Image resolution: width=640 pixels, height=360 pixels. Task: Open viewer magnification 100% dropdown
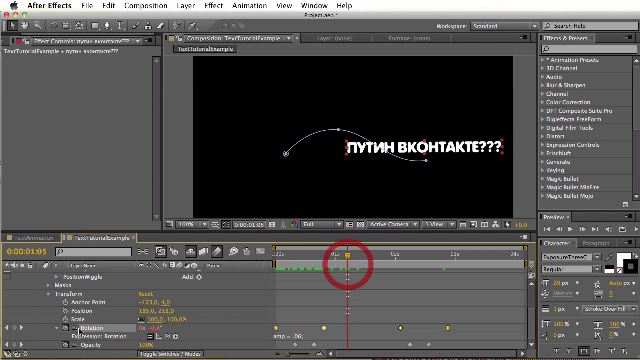click(x=192, y=224)
